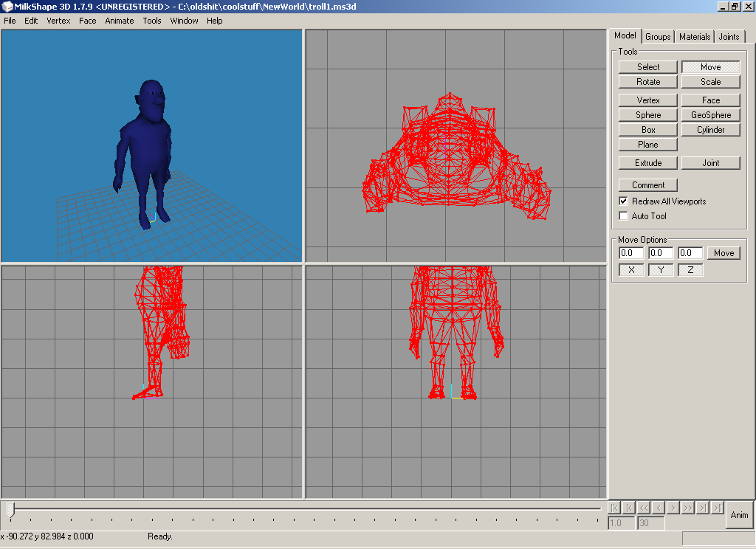Pick the Extrude tool
Image resolution: width=756 pixels, height=549 pixels.
pyautogui.click(x=647, y=163)
